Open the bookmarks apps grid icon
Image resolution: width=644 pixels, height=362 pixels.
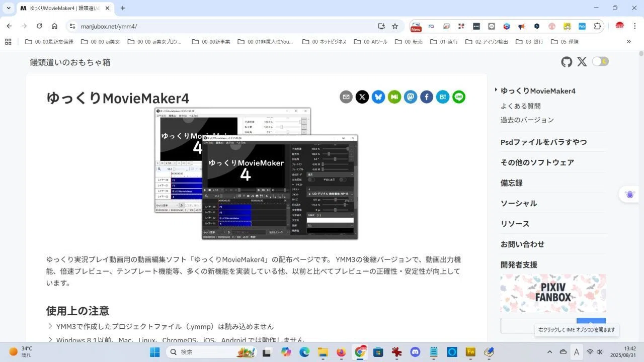(8, 42)
